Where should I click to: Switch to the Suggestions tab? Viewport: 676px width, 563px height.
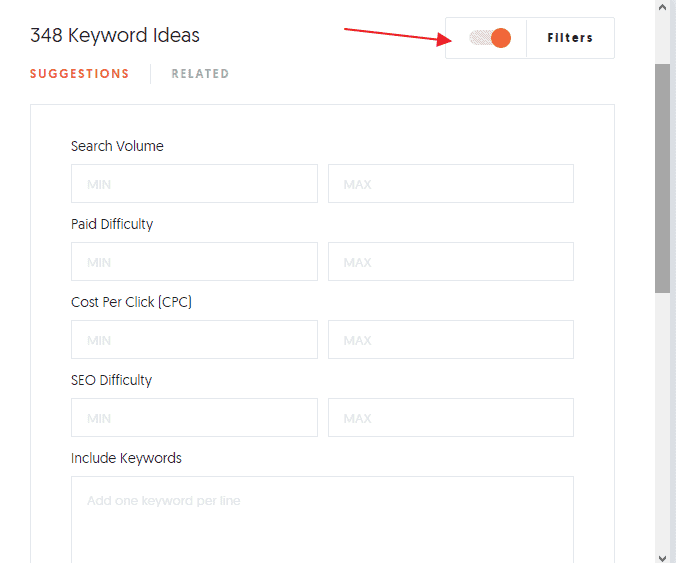[x=79, y=74]
